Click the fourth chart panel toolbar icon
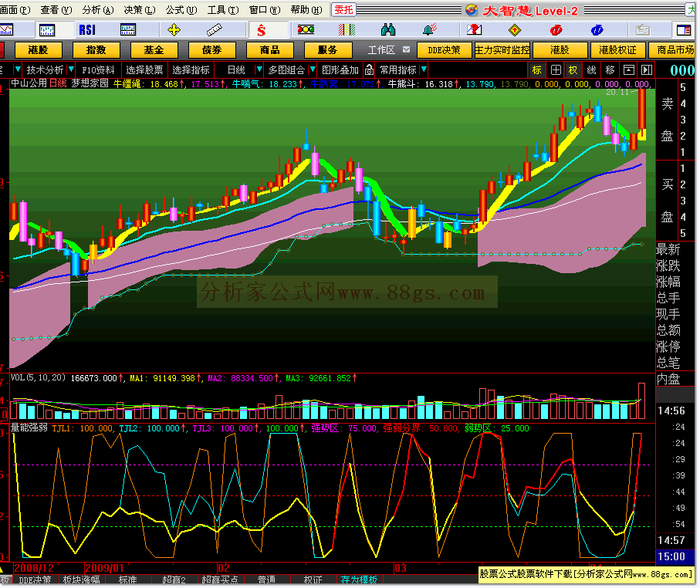700x588 pixels. point(128,30)
